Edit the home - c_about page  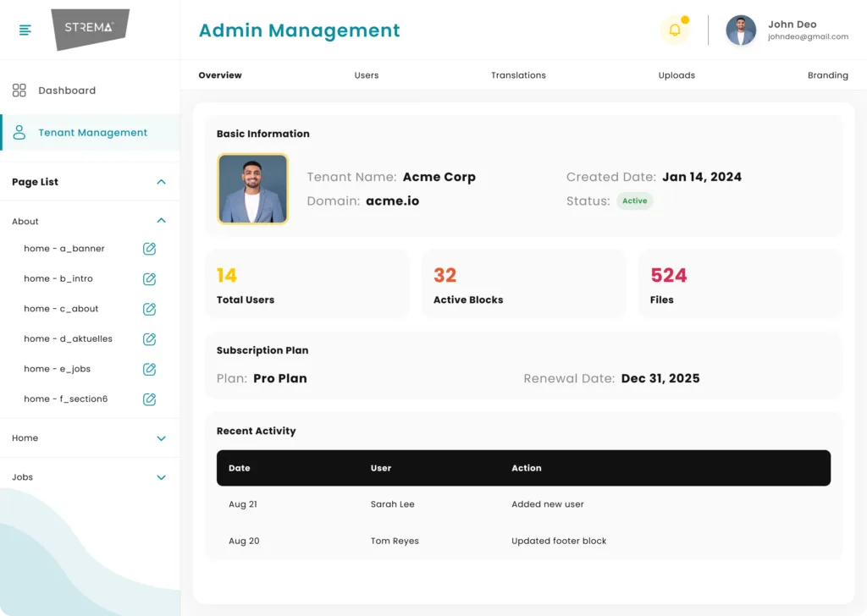point(149,309)
